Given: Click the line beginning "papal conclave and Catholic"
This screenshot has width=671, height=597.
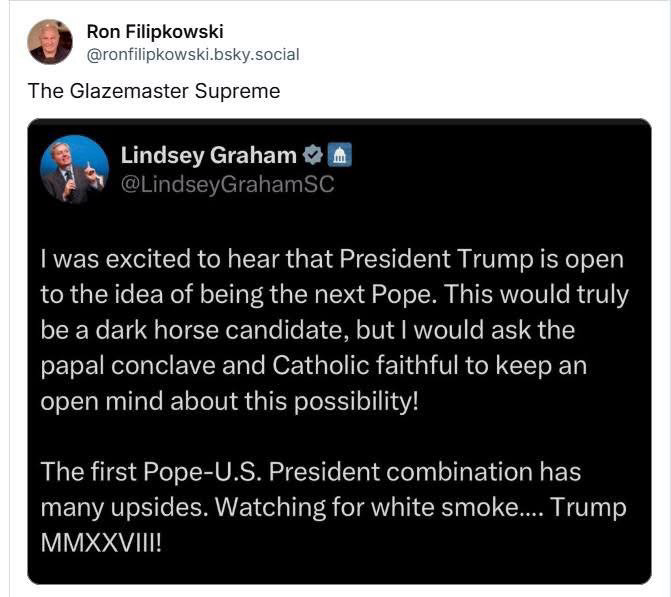Looking at the screenshot, I should 314,366.
